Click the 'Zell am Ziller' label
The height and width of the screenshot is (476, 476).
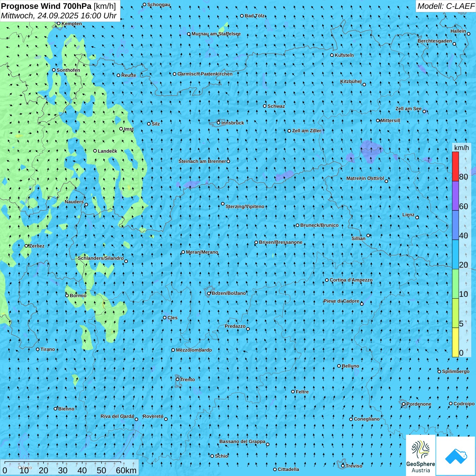[306, 131]
